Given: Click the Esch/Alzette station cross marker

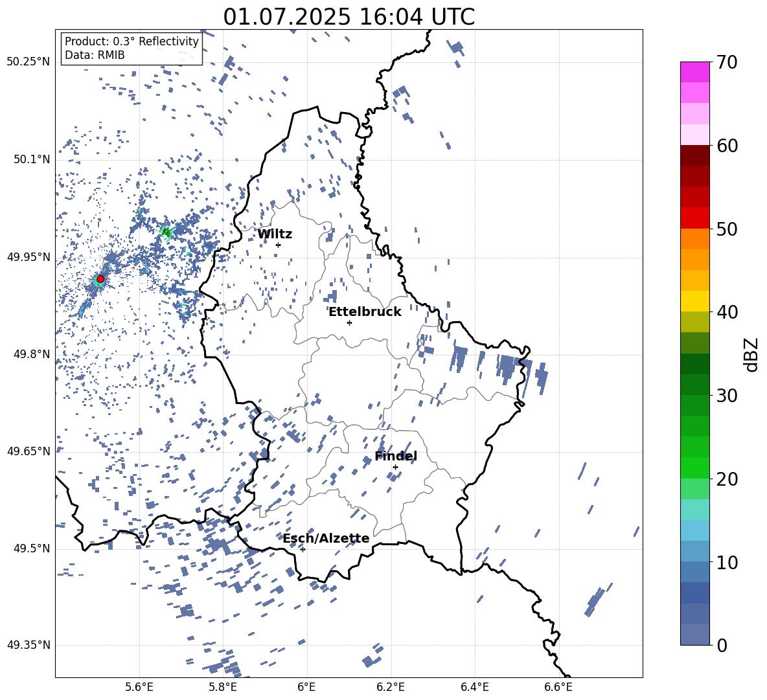Looking at the screenshot, I should 303,549.
